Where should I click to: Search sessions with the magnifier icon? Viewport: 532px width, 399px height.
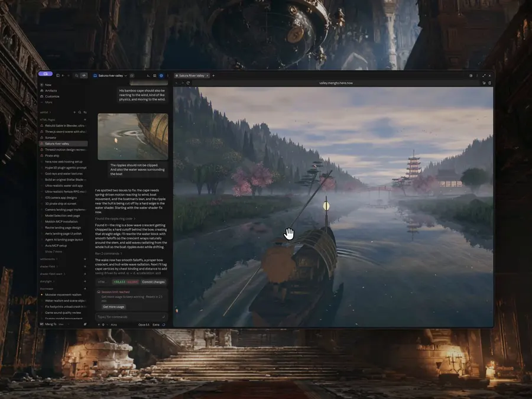80,112
